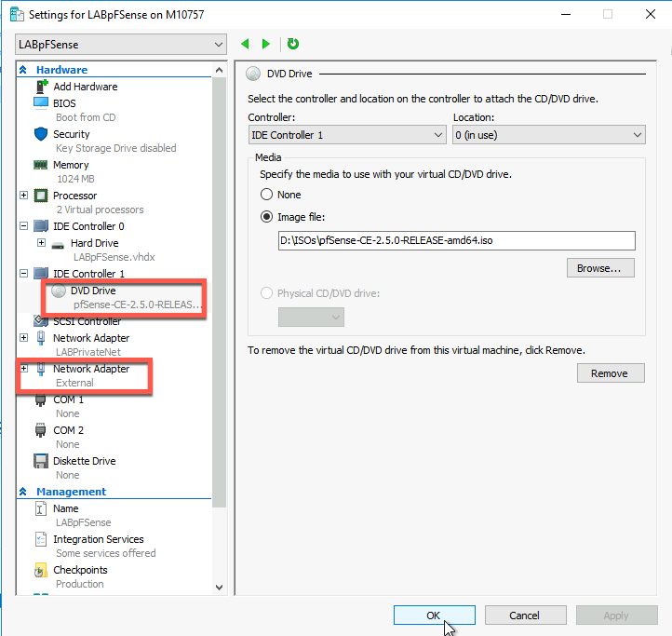Open the LABpFSense virtual machine dropdown
Viewport: 672px width, 636px height.
point(121,45)
